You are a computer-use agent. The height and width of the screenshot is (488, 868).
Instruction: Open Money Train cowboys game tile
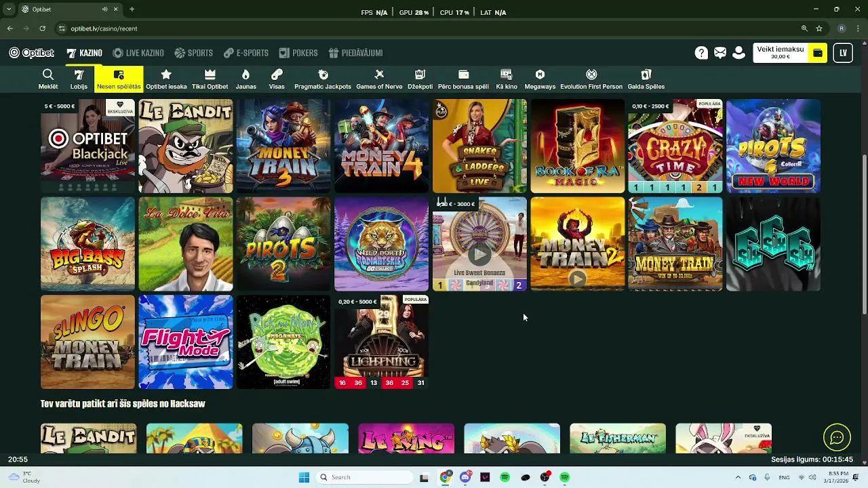coord(675,244)
